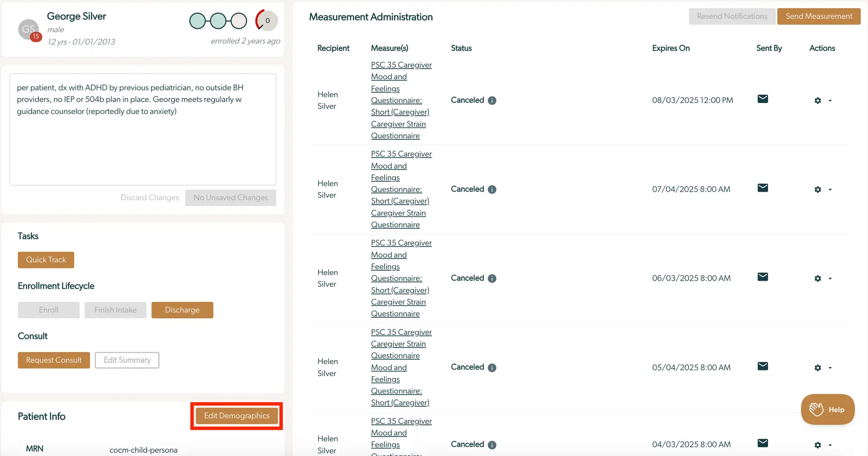
Task: Open the email sent-by icon on the first measurement row
Action: [763, 99]
